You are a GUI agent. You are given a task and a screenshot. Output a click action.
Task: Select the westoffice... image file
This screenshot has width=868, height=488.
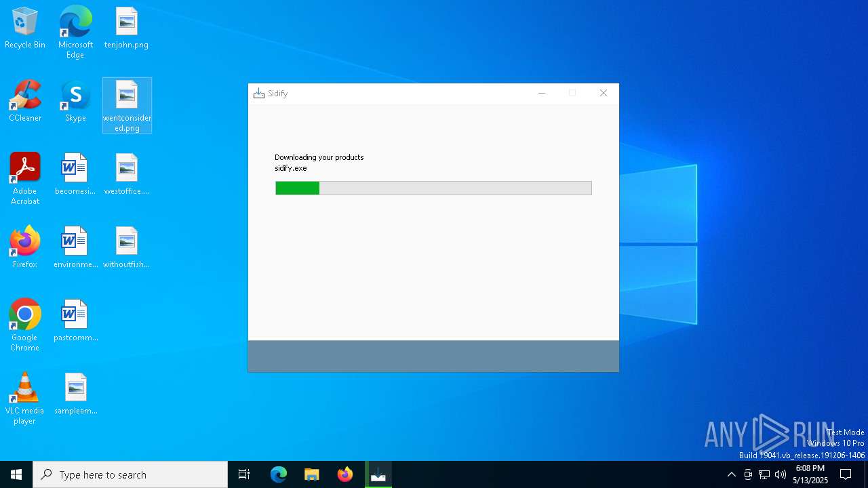[x=126, y=175]
